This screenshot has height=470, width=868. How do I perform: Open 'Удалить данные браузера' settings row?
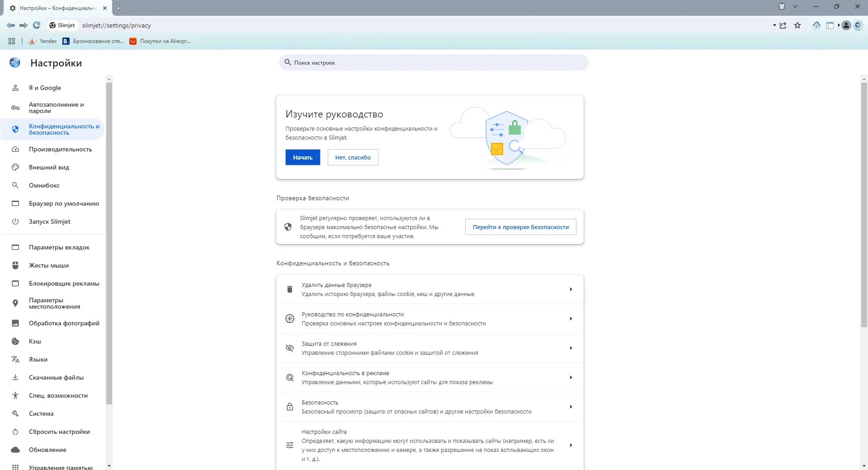(429, 289)
